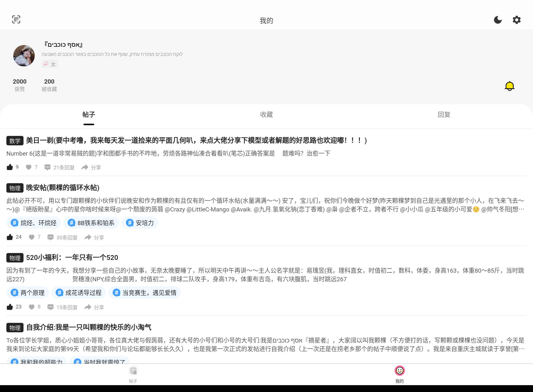Open the 520小福利 post title

pos(72,257)
